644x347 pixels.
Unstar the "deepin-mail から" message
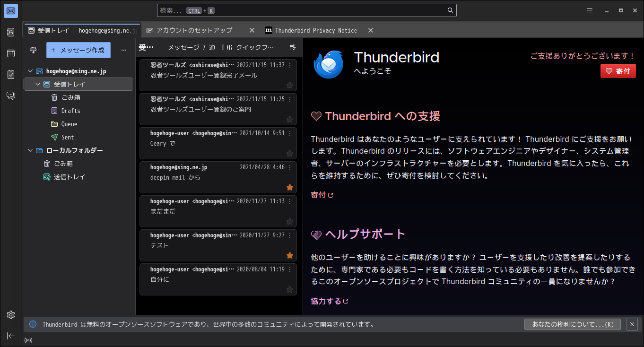(290, 187)
